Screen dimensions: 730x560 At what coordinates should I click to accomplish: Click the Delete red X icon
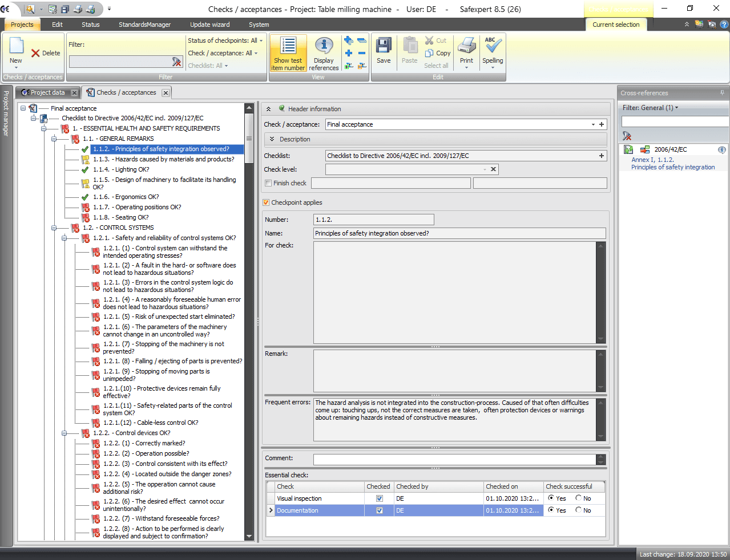(36, 53)
